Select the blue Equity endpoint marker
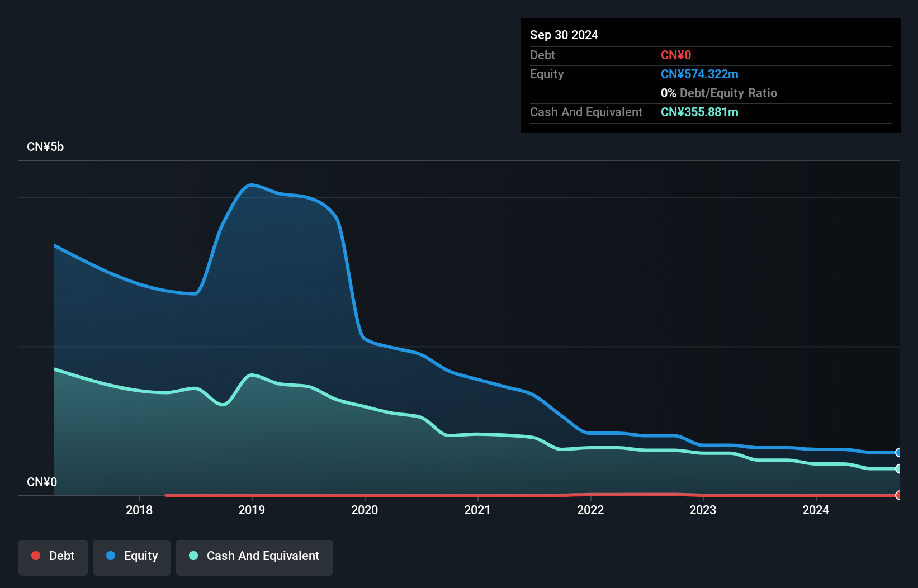This screenshot has width=918, height=588. 898,453
